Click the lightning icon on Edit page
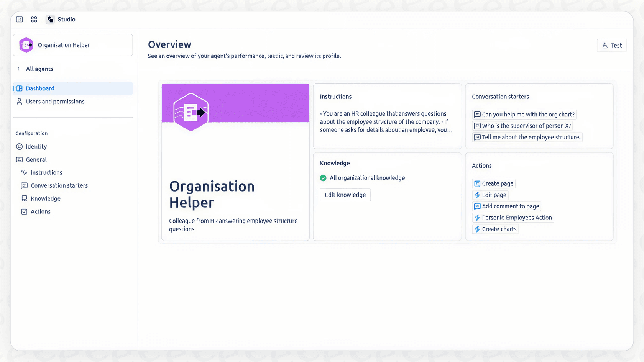Screen dimensions: 644x362 coord(478,195)
